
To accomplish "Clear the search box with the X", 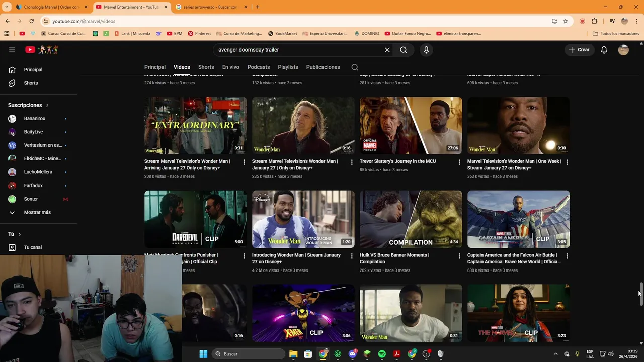I will click(x=387, y=50).
